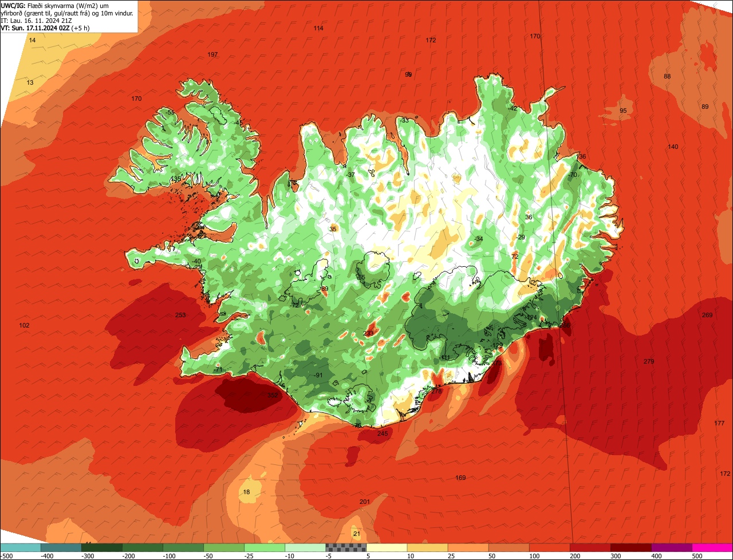Click the 253 value in the dark red patch
This screenshot has height=560, width=733.
coord(180,315)
